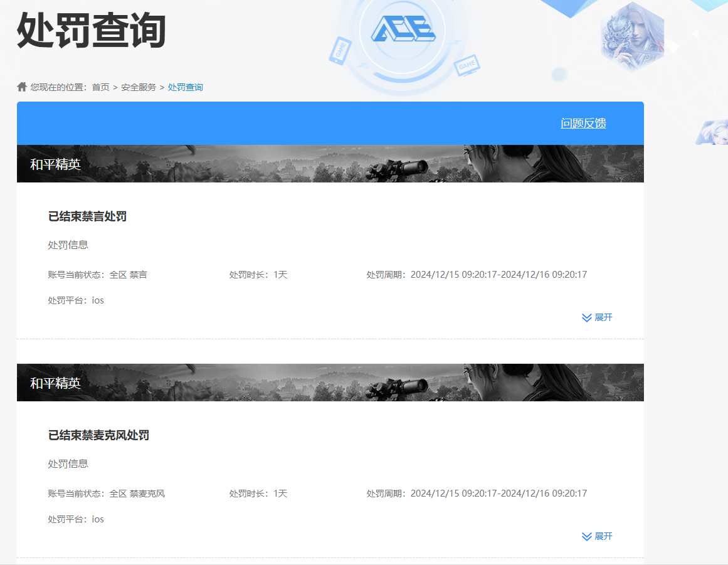The image size is (728, 565).
Task: Click the double-chevron icon in the 禁言 penalty card
Action: pos(586,318)
